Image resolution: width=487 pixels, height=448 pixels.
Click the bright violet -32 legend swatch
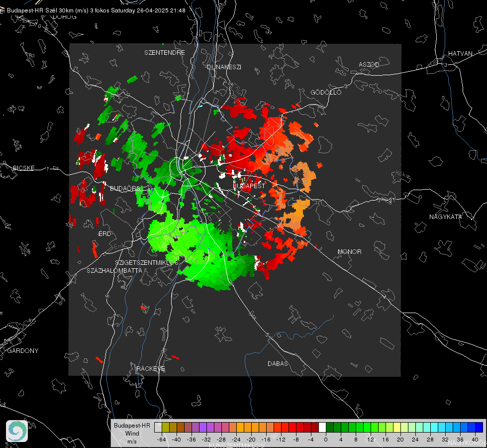tap(203, 427)
